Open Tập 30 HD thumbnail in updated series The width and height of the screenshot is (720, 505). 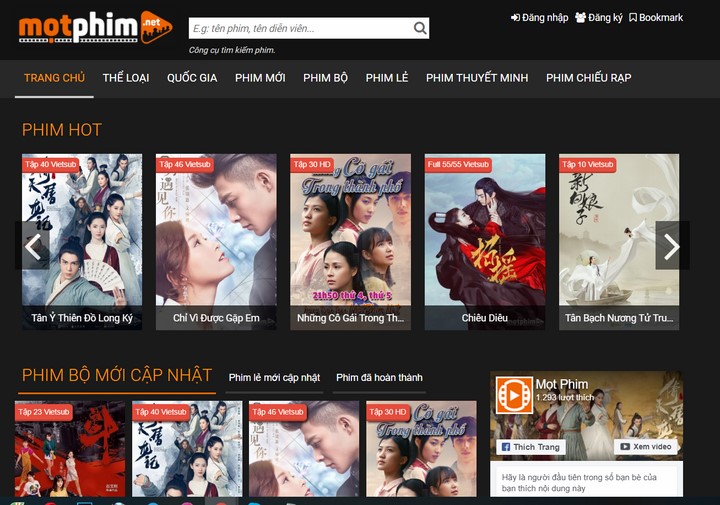422,449
